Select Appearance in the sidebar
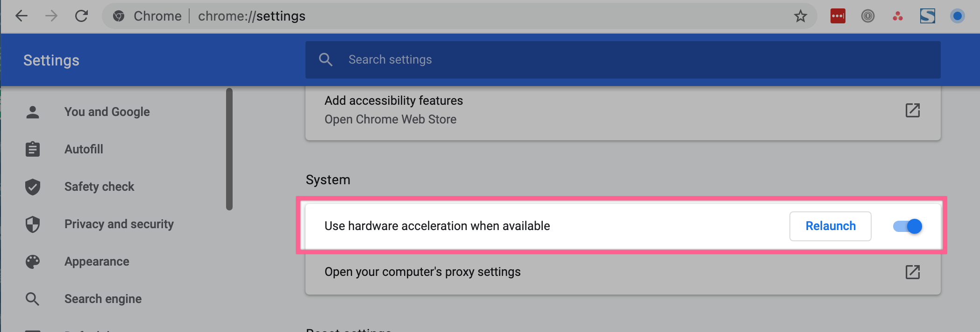 [97, 261]
